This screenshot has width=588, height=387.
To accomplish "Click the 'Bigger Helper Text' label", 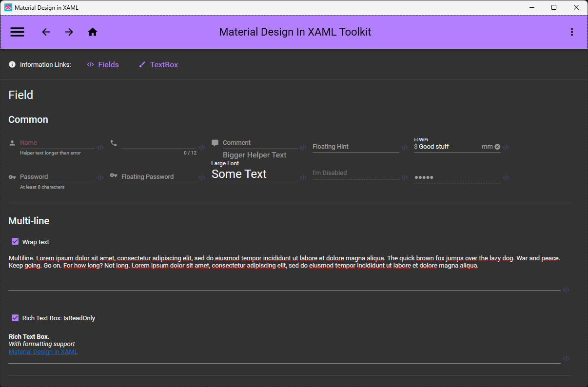I will [255, 155].
